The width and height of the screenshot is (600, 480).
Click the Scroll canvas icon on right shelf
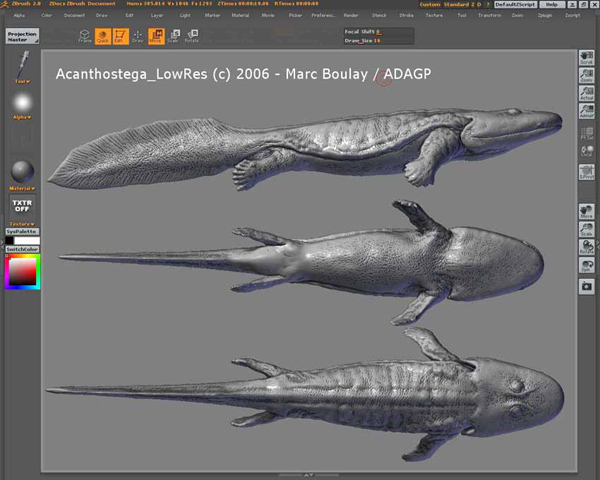click(x=586, y=58)
